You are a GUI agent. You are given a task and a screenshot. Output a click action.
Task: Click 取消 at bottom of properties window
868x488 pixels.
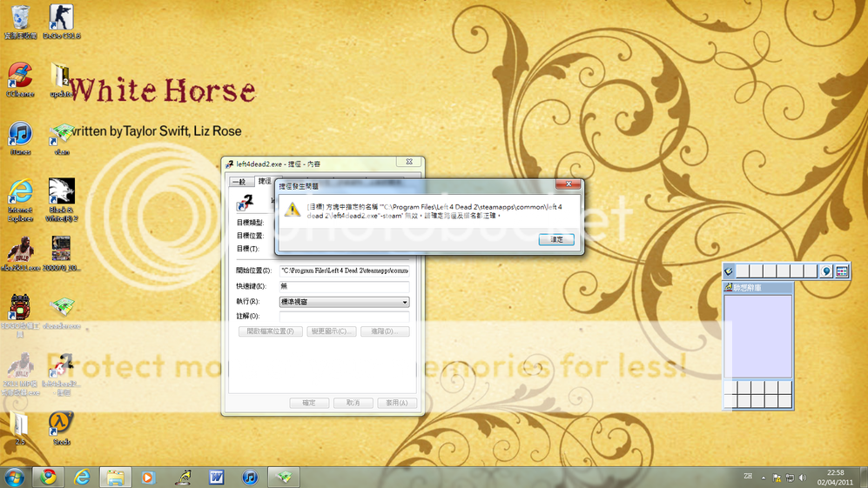pyautogui.click(x=353, y=403)
